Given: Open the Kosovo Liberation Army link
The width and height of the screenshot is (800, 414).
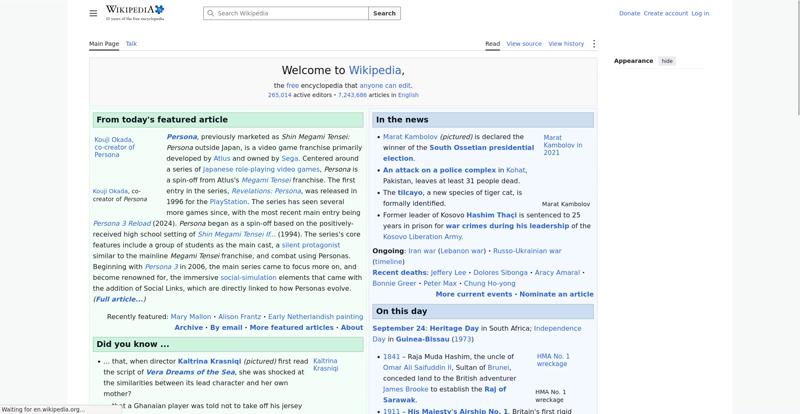Looking at the screenshot, I should (422, 237).
